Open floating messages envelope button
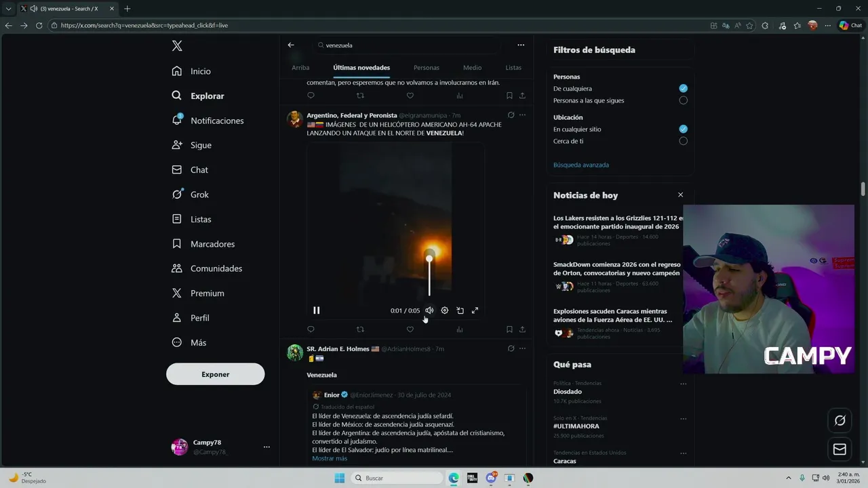The image size is (868, 488). pos(840,449)
